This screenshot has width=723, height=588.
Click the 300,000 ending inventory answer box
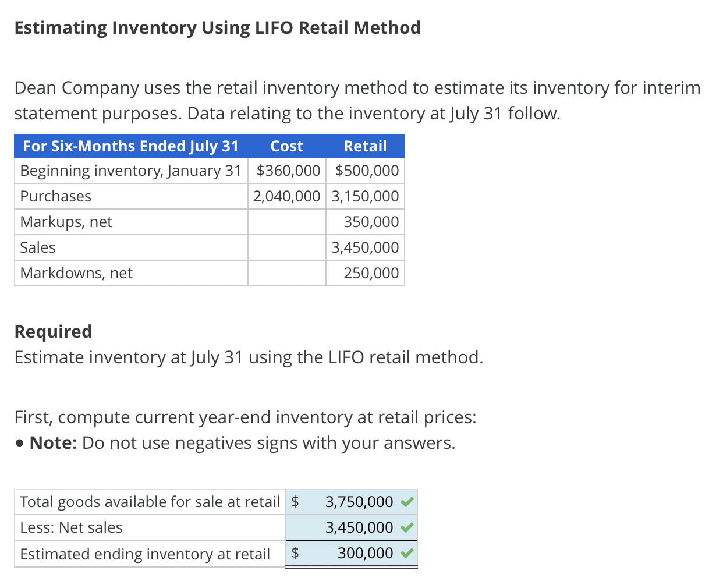tap(364, 554)
